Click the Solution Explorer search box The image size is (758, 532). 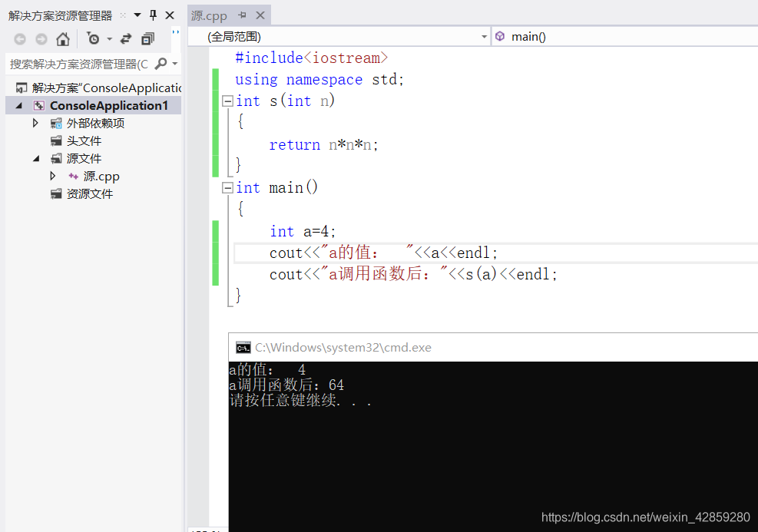[80, 64]
